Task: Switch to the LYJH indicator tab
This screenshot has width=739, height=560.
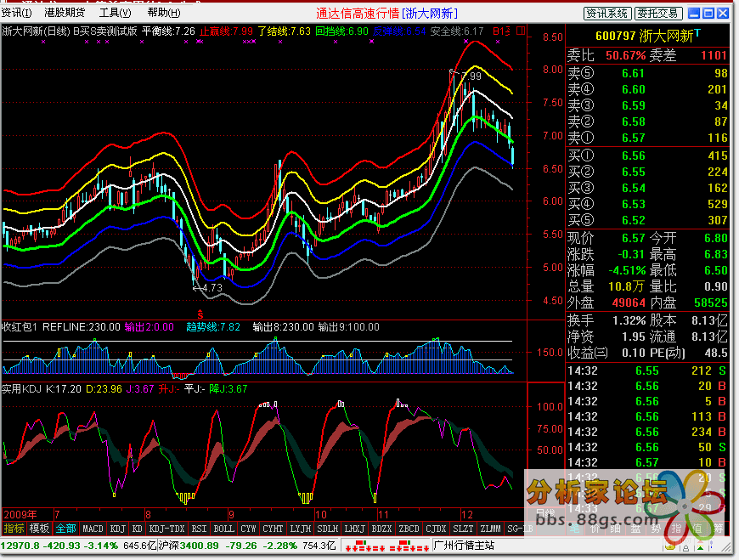Action: tap(301, 529)
